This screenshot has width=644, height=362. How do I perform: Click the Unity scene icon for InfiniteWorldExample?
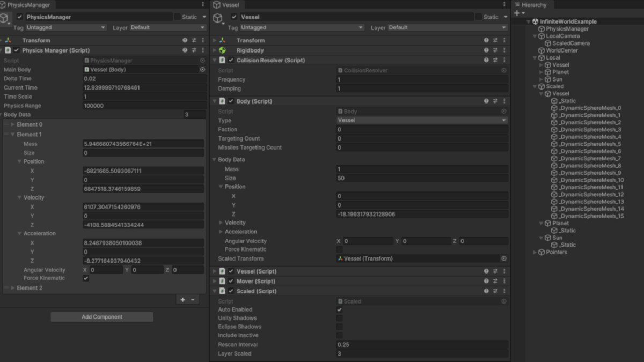pyautogui.click(x=536, y=21)
